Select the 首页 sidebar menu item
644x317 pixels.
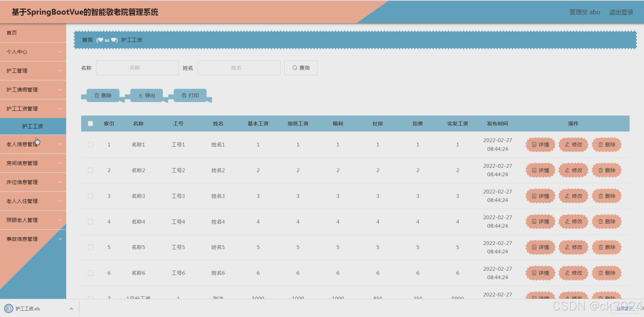(12, 33)
